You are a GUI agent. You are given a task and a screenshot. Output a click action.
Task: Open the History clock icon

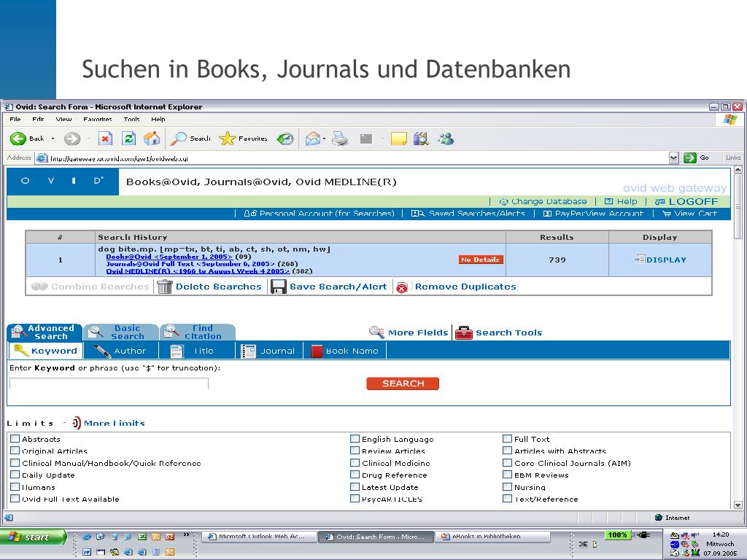(x=285, y=139)
